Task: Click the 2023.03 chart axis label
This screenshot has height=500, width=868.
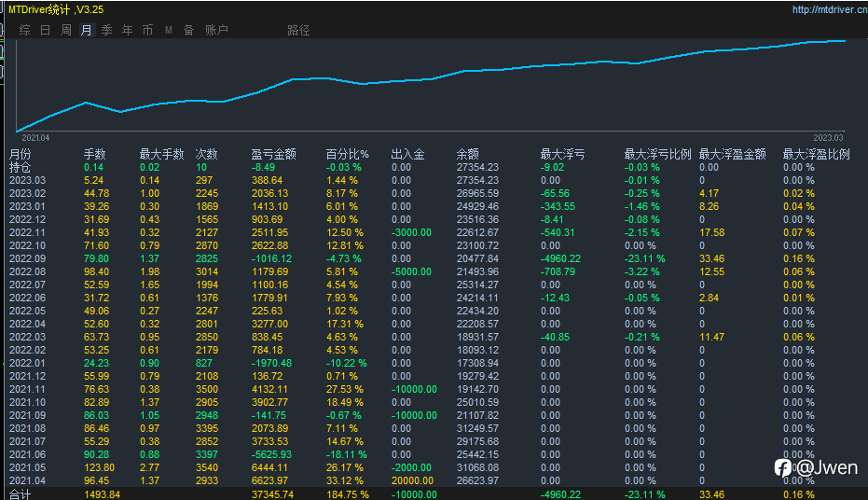Action: pos(828,138)
